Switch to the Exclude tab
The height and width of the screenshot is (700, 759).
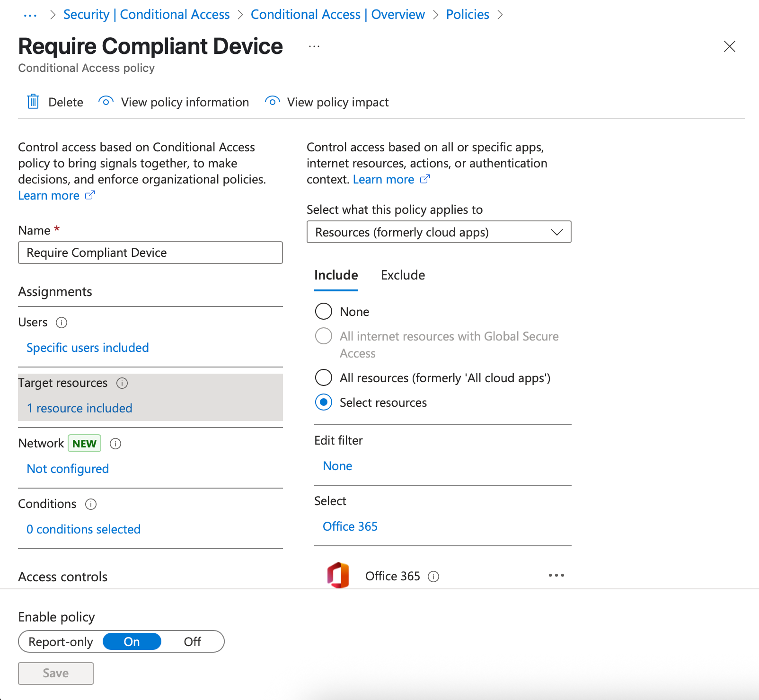pos(403,275)
